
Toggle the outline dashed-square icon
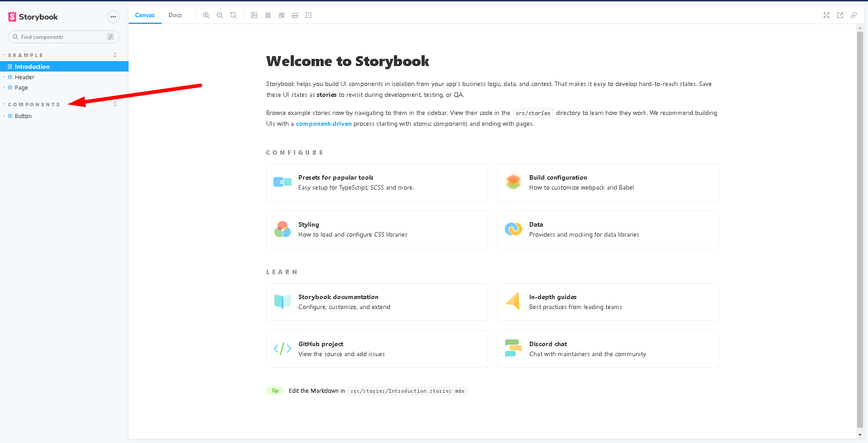coord(308,15)
